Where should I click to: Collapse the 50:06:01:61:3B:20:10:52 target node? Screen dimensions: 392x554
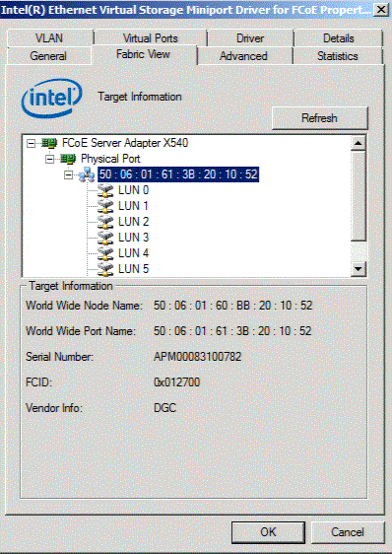coord(69,174)
